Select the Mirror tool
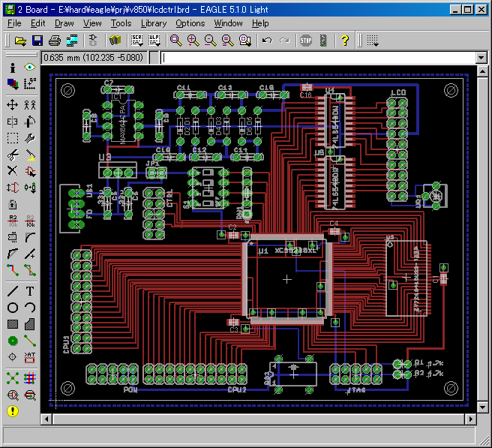This screenshot has width=492, height=448. (x=13, y=122)
